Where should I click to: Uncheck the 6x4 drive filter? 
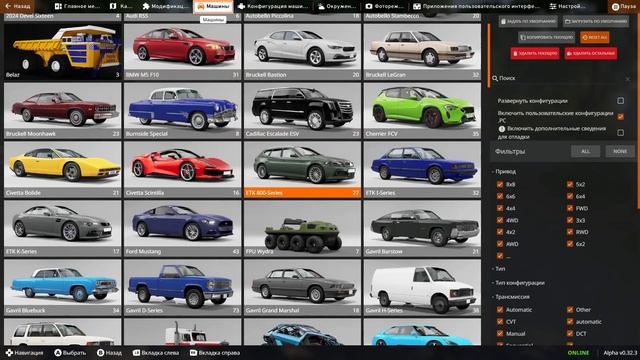click(x=570, y=196)
